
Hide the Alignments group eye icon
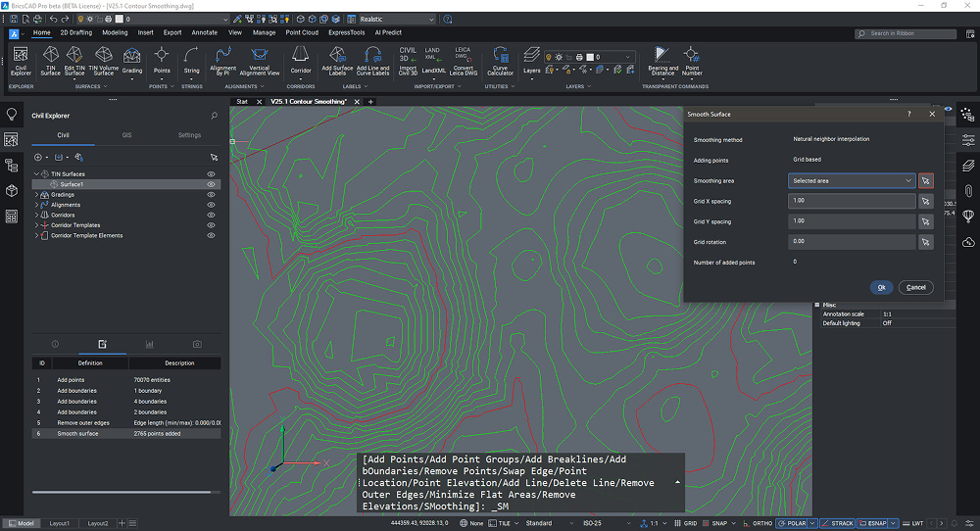click(x=211, y=205)
